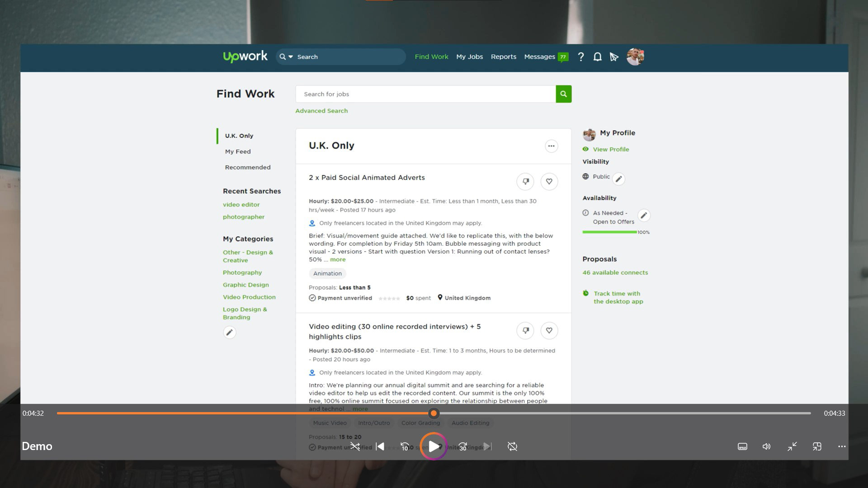
Task: Run recent search 'video editor'
Action: coord(241,205)
